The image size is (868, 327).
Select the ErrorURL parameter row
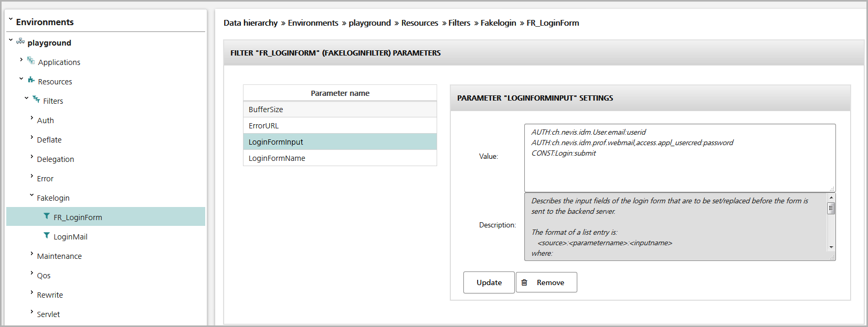click(340, 125)
